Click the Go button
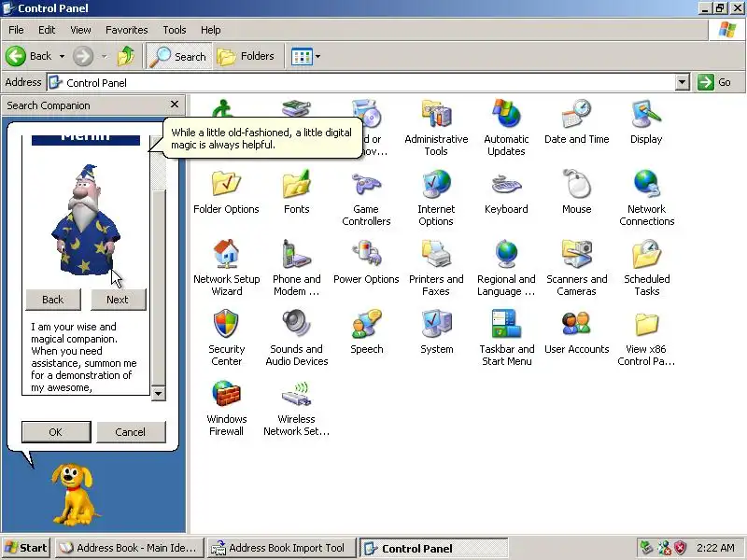Viewport: 747px width, 560px height. point(715,82)
